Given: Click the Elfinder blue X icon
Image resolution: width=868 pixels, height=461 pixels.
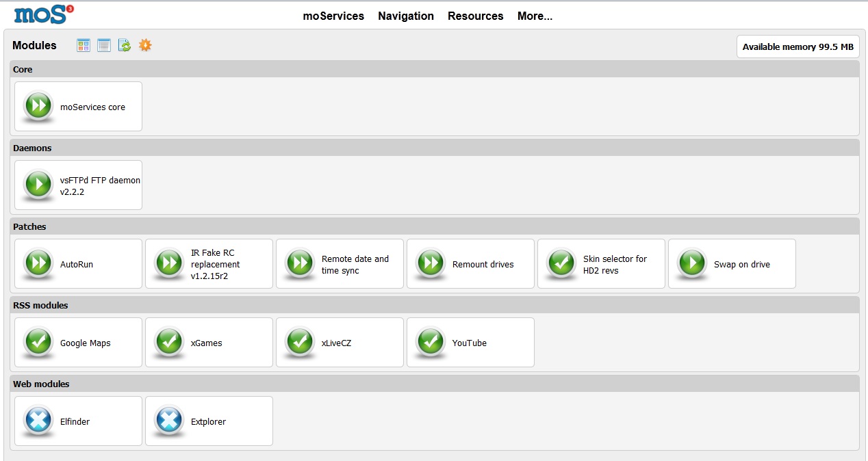Looking at the screenshot, I should coord(38,421).
